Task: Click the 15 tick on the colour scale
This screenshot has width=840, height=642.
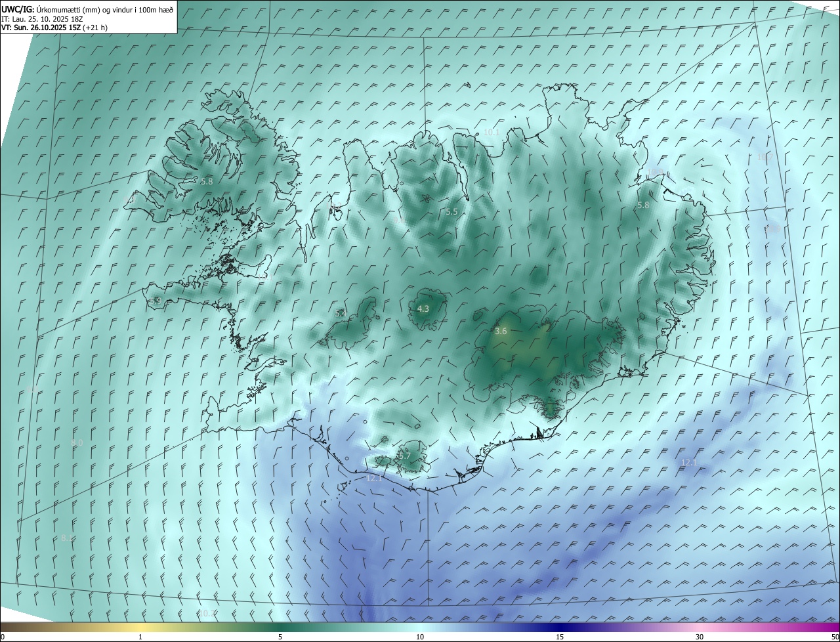Action: pyautogui.click(x=560, y=637)
